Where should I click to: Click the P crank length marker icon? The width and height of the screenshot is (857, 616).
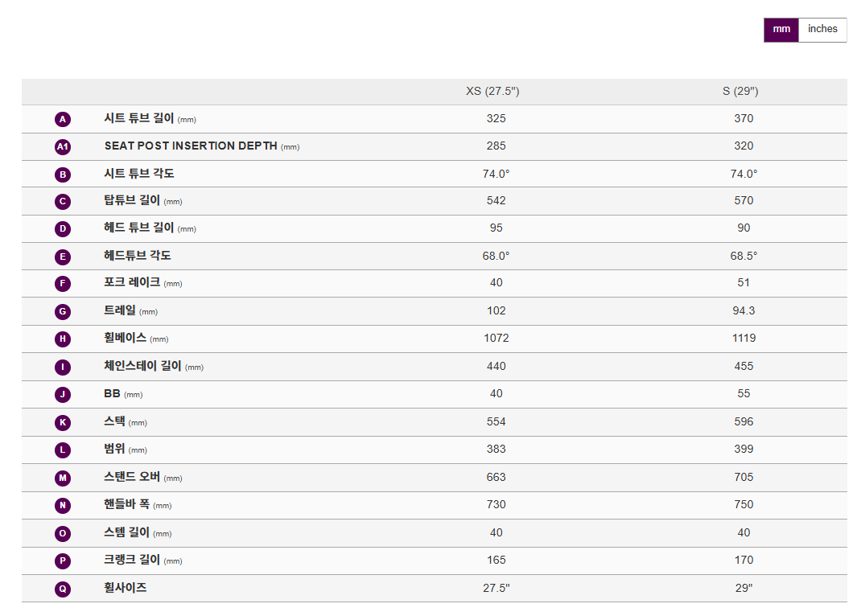tap(63, 561)
